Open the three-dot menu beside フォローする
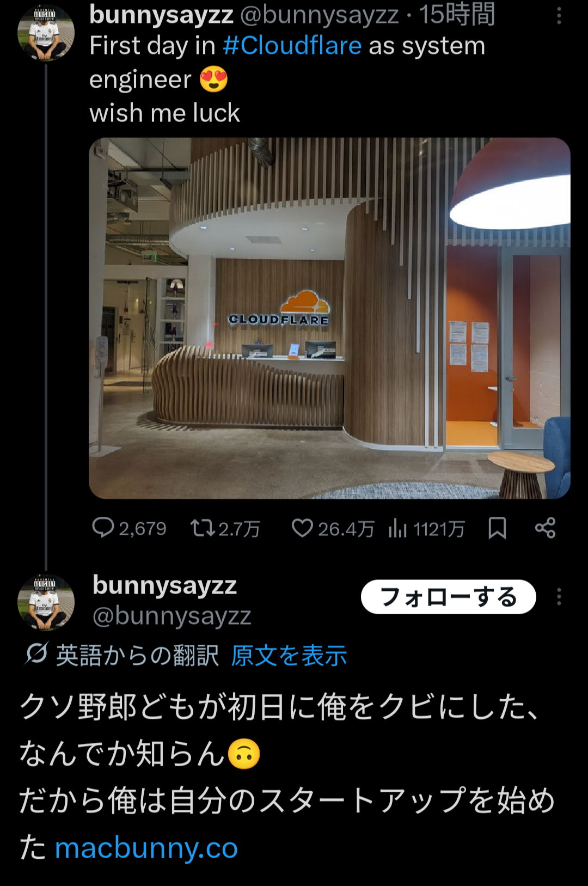The height and width of the screenshot is (886, 588). click(559, 597)
